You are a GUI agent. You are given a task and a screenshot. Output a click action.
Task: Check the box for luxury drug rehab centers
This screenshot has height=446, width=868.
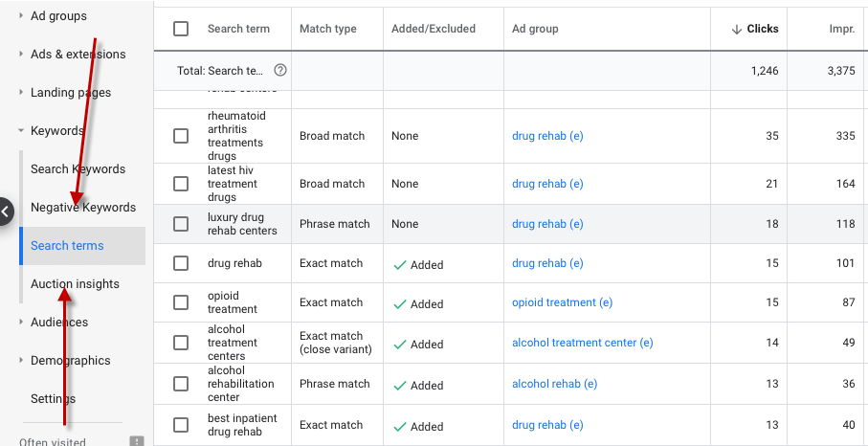pos(181,224)
